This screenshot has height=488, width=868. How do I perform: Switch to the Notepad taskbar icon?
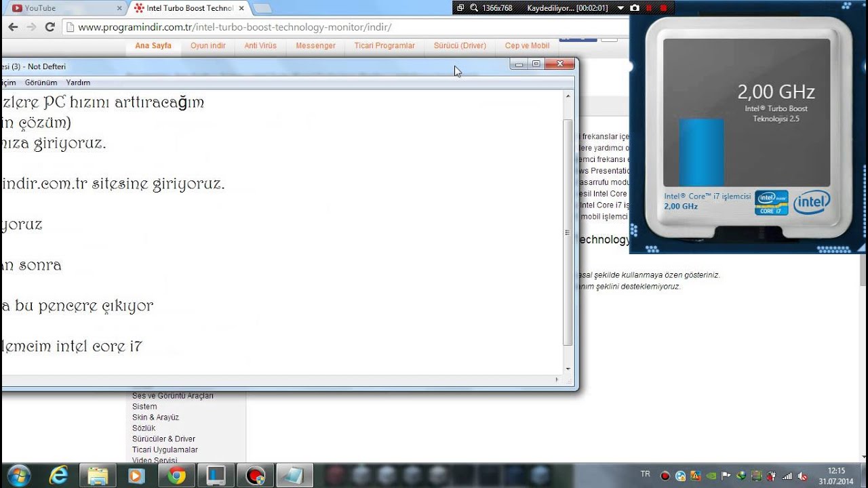pos(295,476)
